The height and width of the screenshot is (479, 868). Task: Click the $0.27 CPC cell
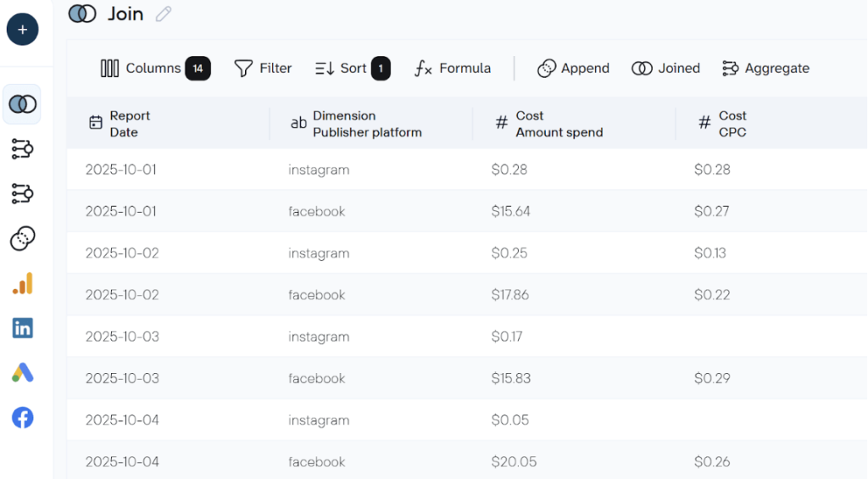pos(711,212)
